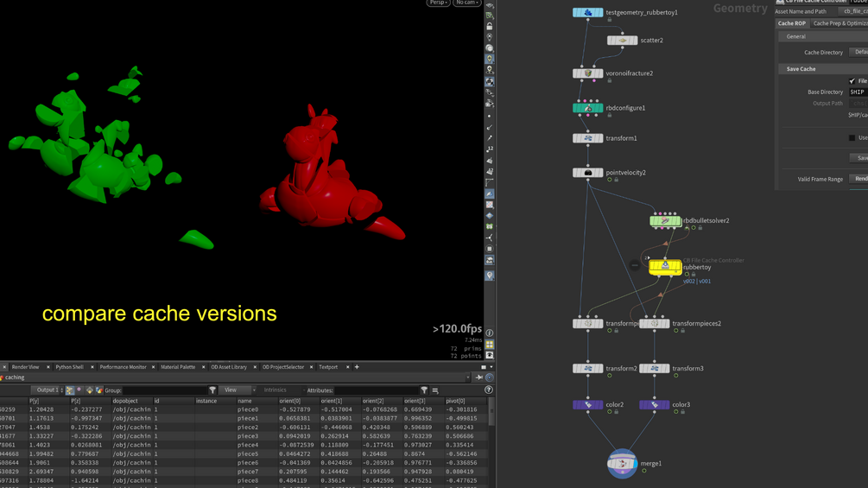
Task: Click the pointvelocity2 node
Action: point(587,173)
